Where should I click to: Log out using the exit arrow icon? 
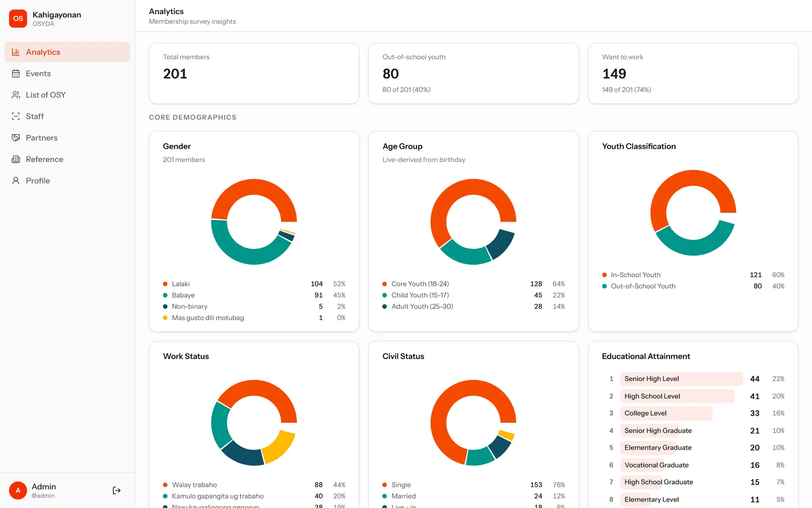pyautogui.click(x=117, y=490)
